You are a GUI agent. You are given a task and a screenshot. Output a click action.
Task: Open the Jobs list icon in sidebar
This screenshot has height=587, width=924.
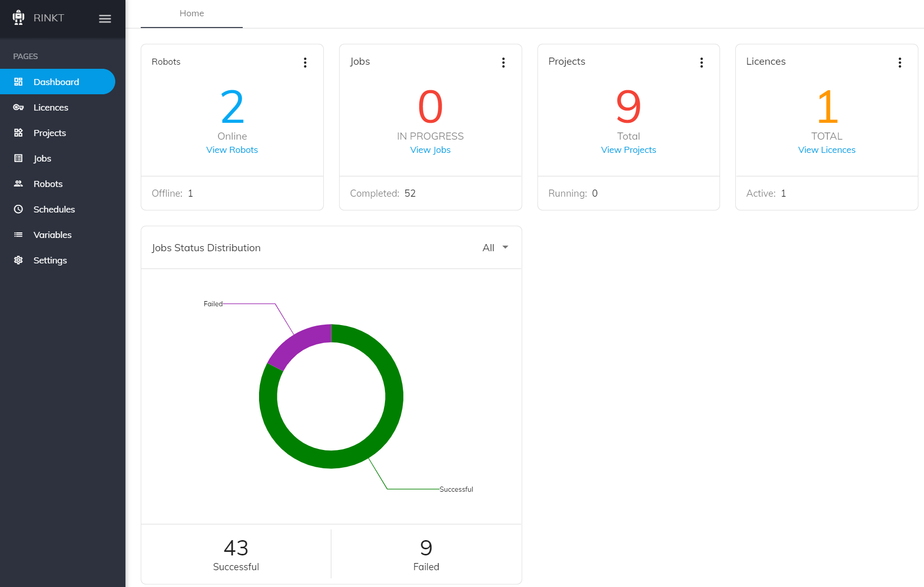(18, 158)
